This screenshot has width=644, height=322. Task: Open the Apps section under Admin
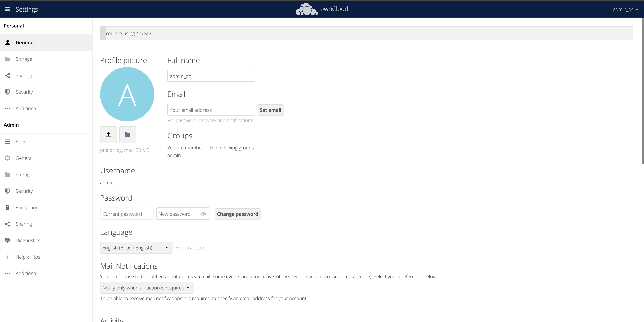pyautogui.click(x=21, y=142)
